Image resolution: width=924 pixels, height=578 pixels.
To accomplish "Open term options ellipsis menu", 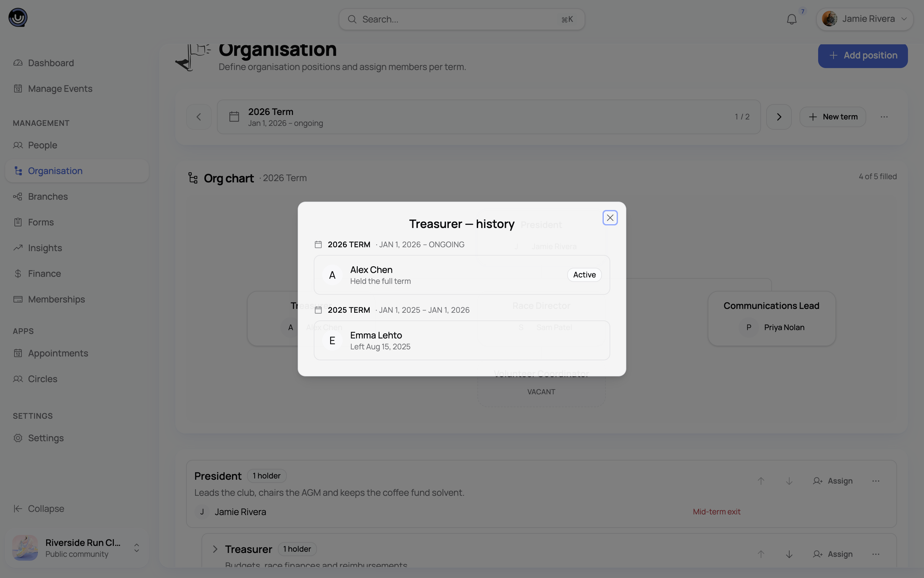I will tap(884, 117).
